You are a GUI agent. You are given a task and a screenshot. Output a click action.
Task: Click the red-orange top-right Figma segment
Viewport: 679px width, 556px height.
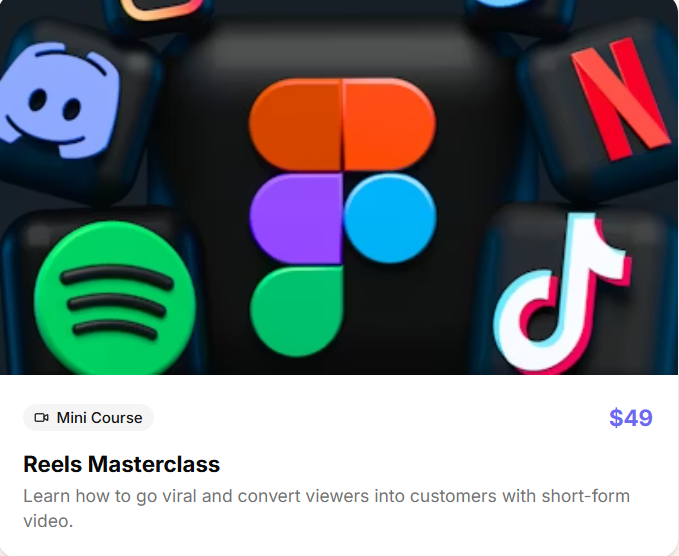(389, 124)
